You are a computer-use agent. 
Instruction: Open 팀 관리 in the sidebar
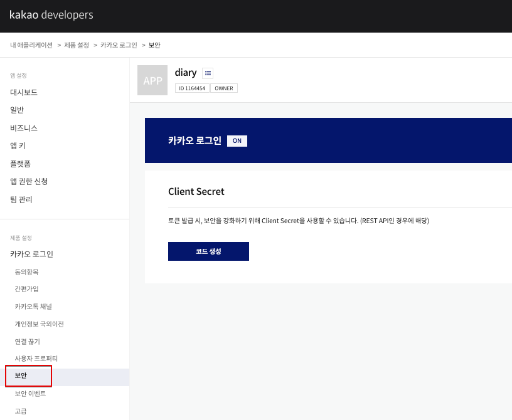tap(21, 199)
